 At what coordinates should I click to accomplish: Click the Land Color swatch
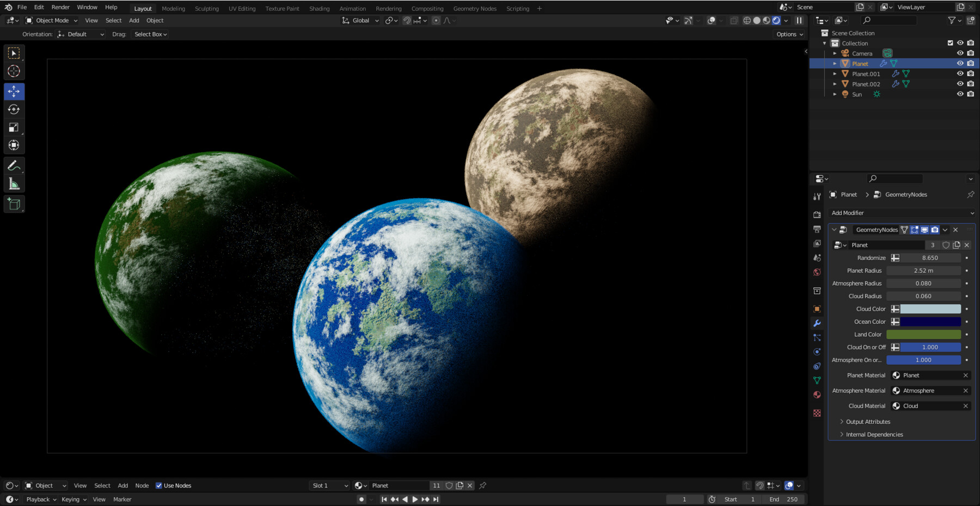pyautogui.click(x=923, y=334)
